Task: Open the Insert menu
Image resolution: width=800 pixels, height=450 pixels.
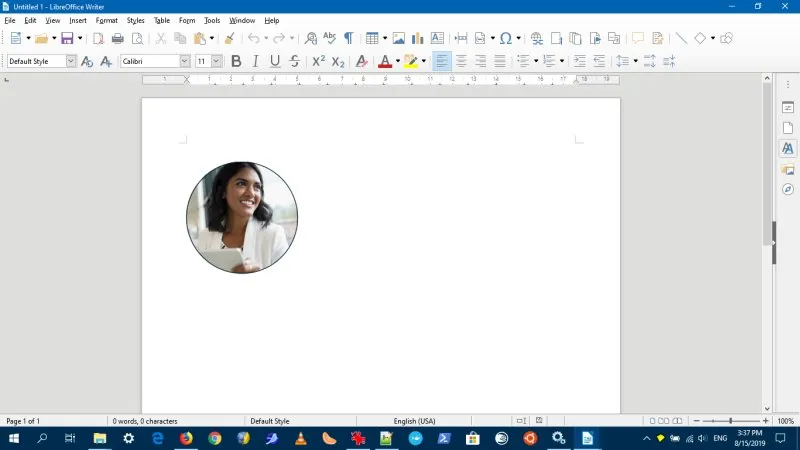Action: click(x=78, y=20)
